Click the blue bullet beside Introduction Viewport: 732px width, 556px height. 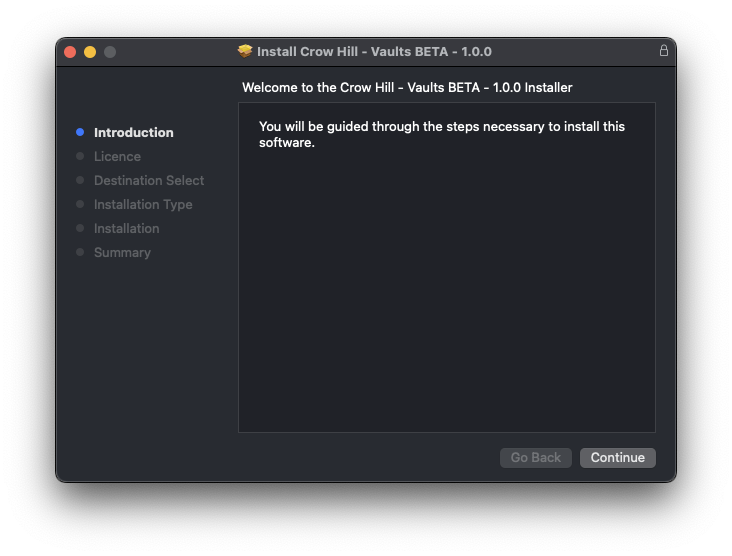pos(80,132)
